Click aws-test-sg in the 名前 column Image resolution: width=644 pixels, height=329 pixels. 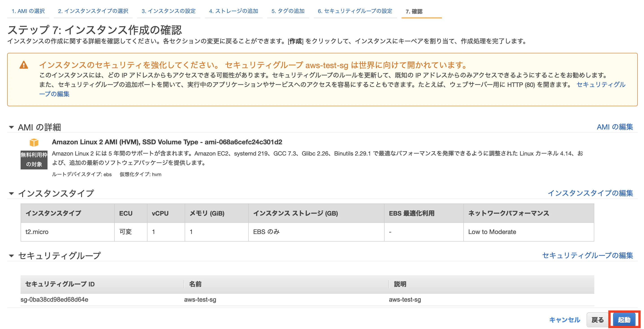200,299
